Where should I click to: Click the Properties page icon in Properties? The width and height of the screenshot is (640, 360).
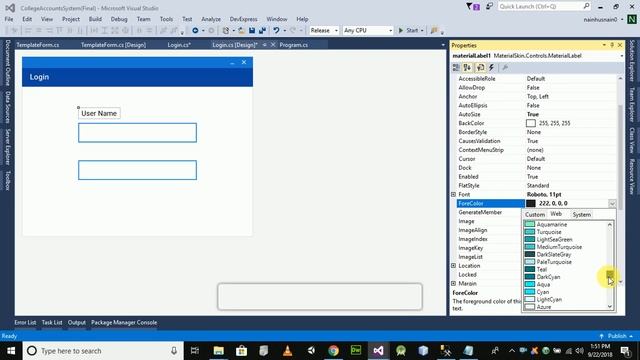click(480, 68)
